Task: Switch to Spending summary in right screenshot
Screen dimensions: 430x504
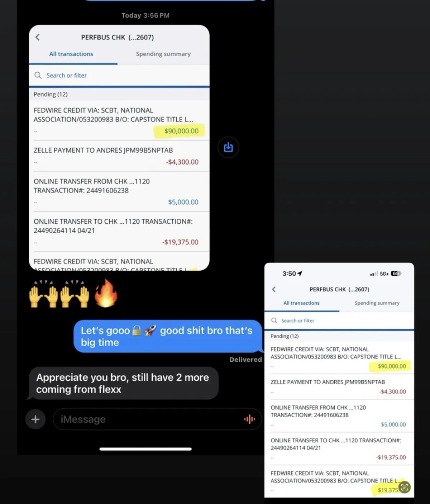Action: (377, 303)
